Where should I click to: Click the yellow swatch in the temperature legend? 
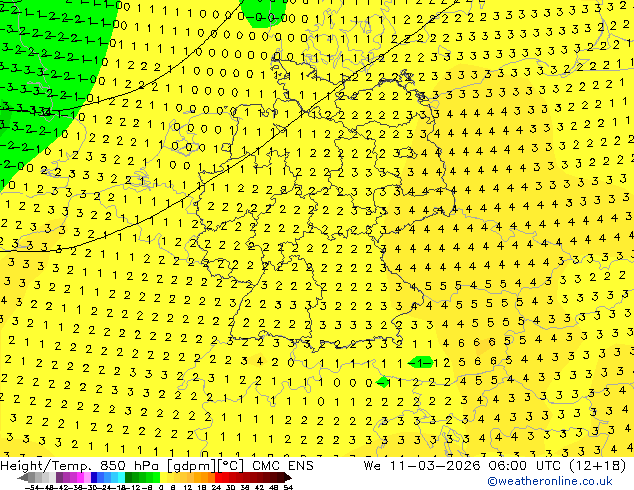(164, 477)
